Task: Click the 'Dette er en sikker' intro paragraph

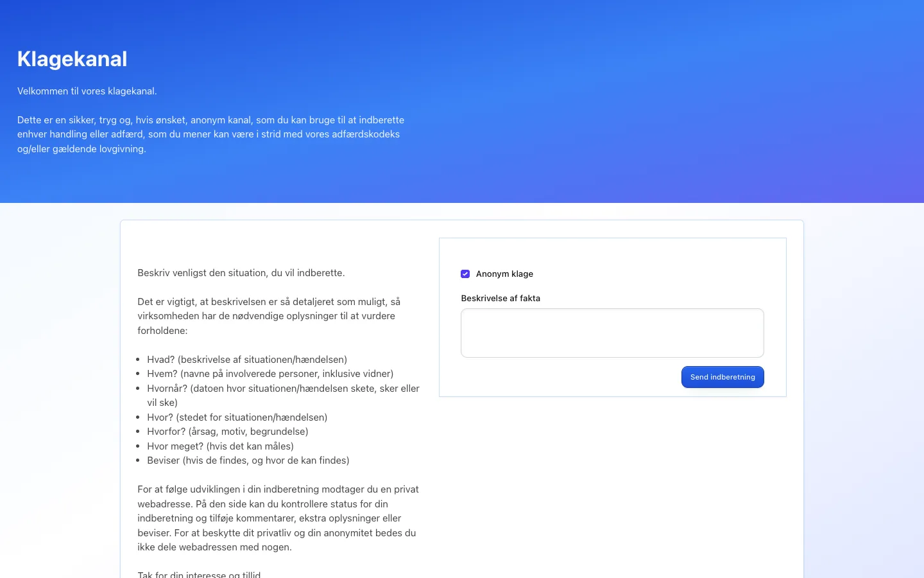Action: tap(211, 134)
